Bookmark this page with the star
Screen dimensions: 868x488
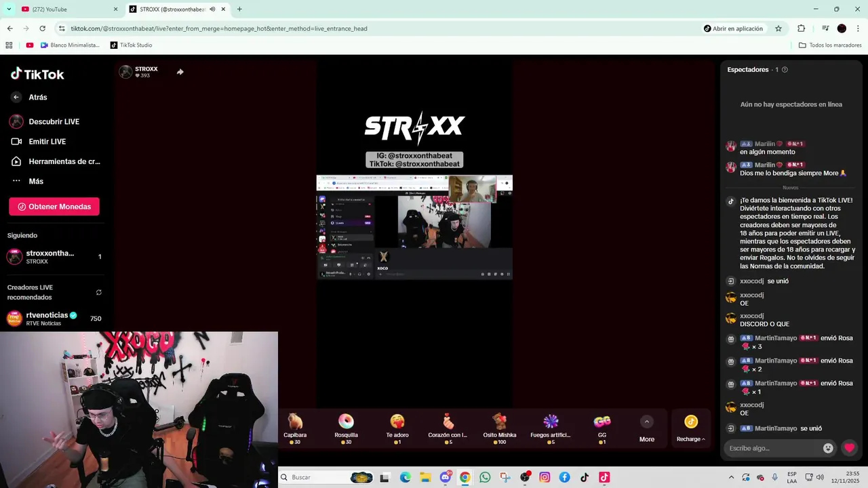778,28
